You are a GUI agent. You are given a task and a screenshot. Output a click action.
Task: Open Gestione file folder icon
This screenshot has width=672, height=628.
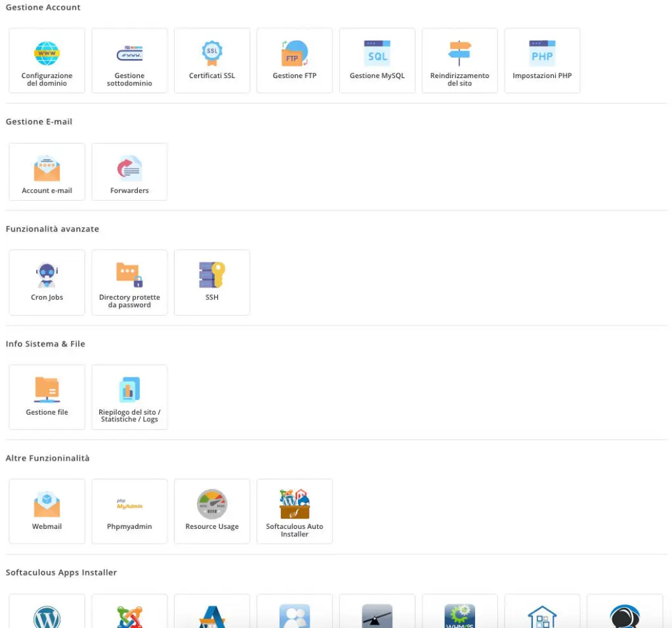click(47, 390)
